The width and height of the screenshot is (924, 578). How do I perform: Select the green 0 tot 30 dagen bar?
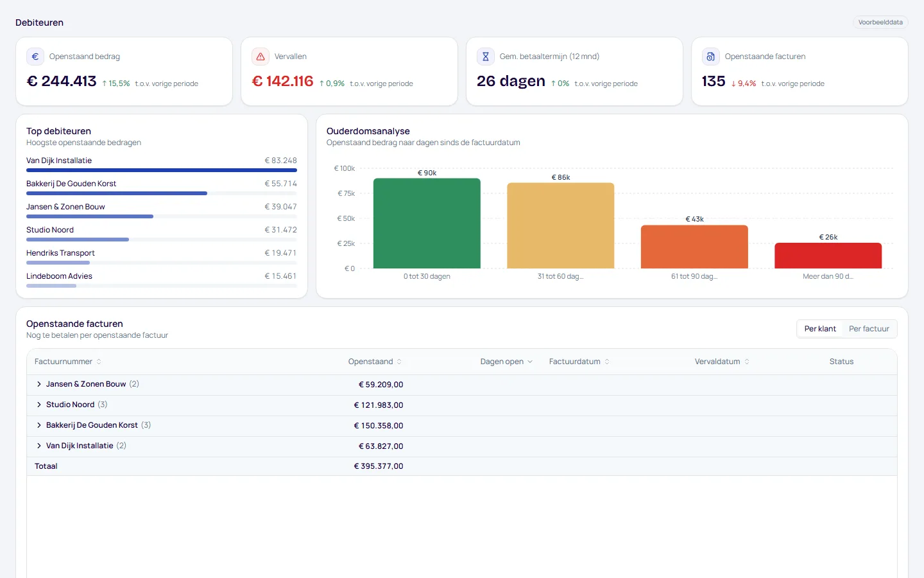click(427, 223)
